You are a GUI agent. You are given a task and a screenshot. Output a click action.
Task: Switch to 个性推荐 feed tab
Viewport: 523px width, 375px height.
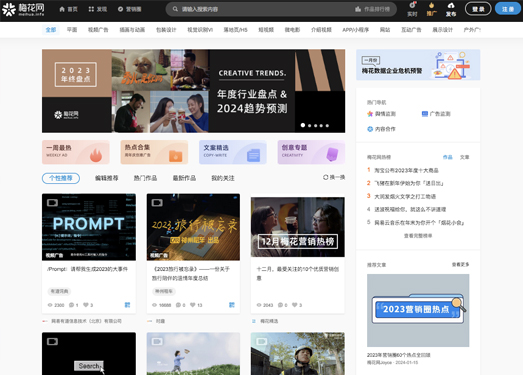61,178
